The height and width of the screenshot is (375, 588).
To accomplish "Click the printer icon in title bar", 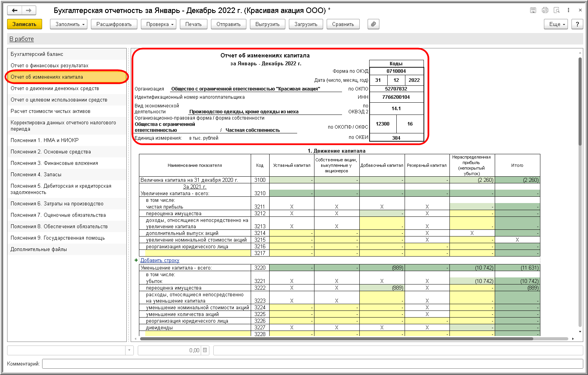I will coord(545,11).
